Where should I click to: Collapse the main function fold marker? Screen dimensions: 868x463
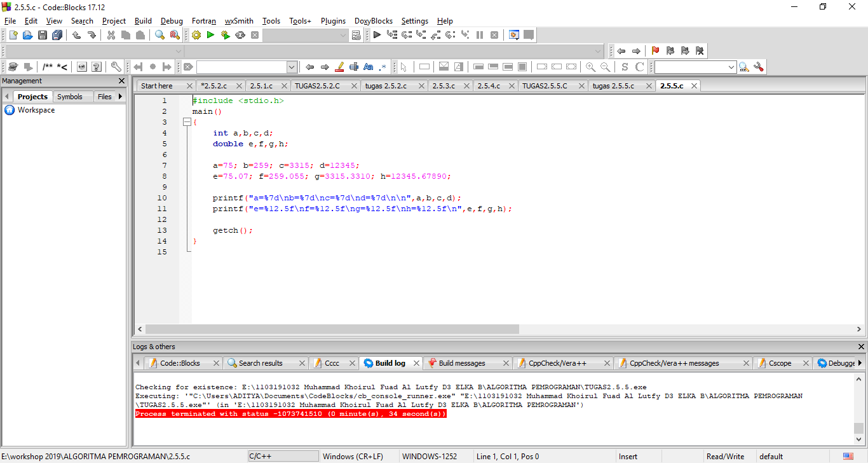point(187,122)
